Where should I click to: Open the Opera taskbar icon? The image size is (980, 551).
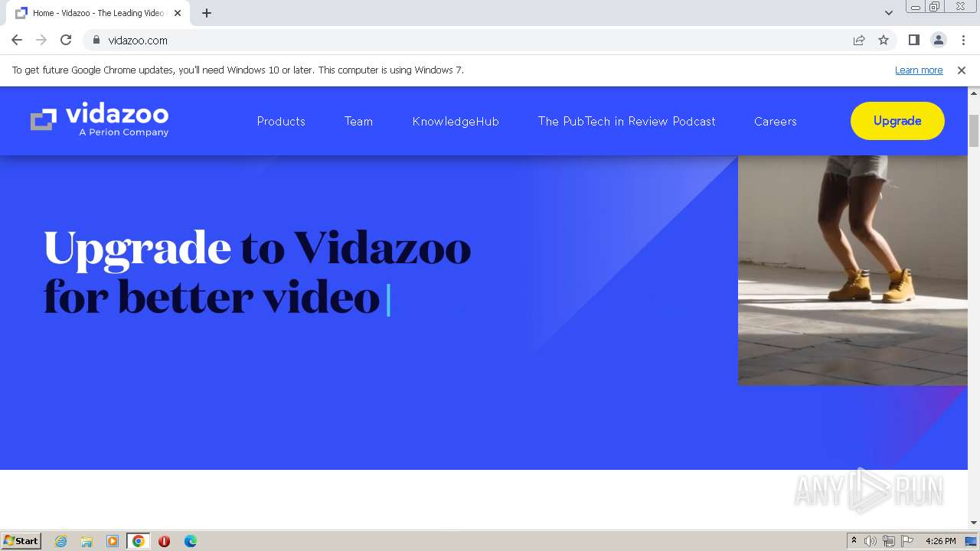(x=164, y=541)
